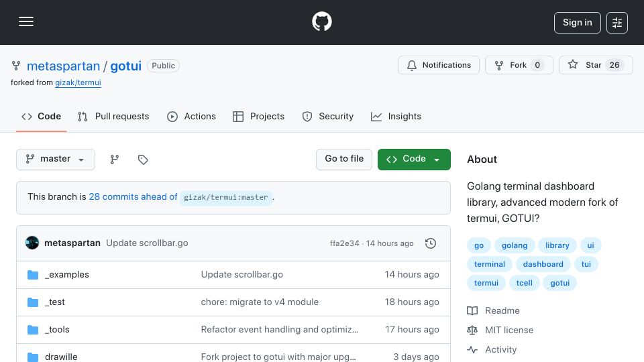
Task: Click the _tools row folder icon
Action: 33,330
